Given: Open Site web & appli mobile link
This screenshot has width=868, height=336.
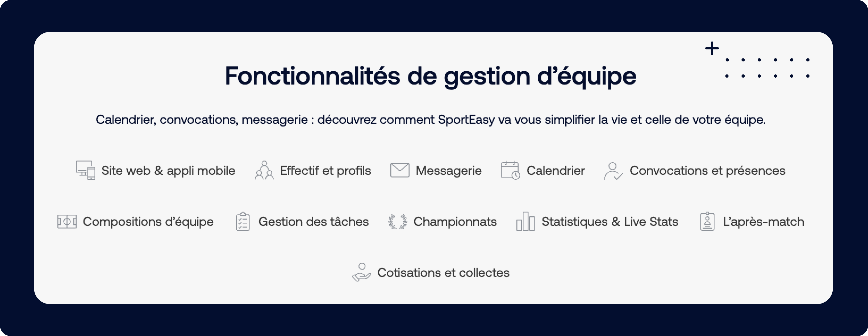Looking at the screenshot, I should [168, 171].
